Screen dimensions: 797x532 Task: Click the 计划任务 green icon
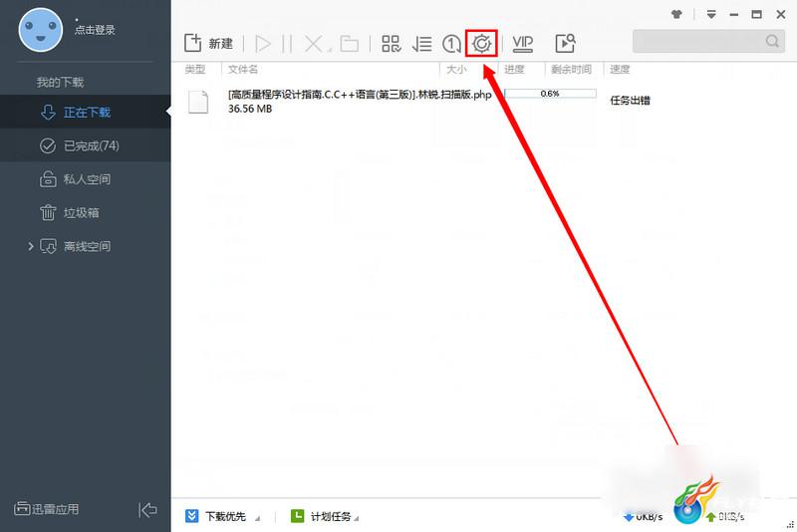pos(297,516)
